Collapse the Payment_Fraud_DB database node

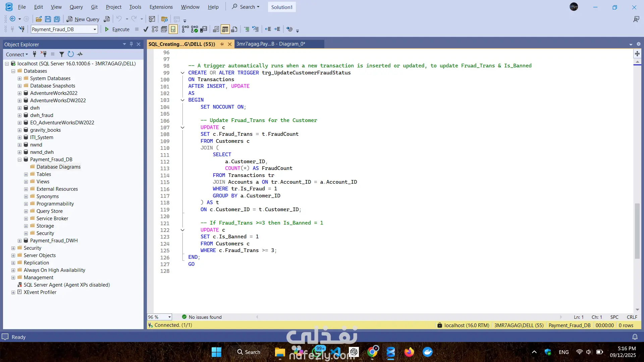pyautogui.click(x=20, y=160)
